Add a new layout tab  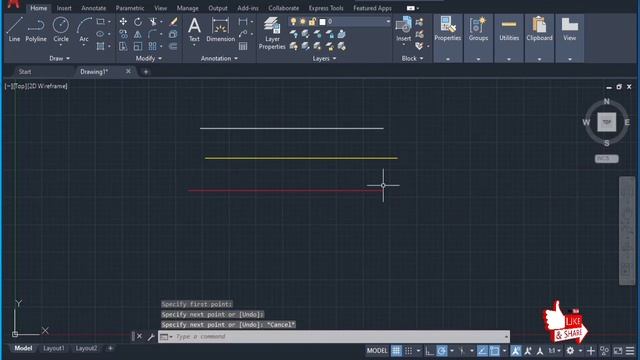point(110,348)
